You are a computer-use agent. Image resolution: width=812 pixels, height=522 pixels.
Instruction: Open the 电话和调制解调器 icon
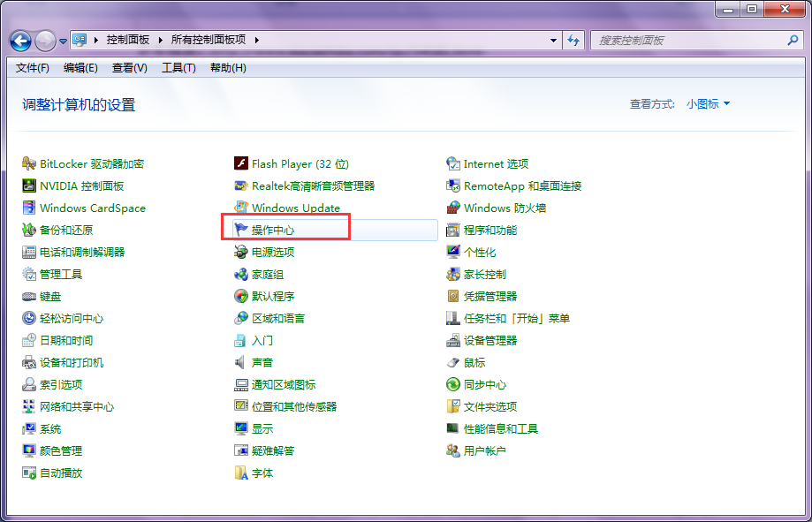point(28,253)
